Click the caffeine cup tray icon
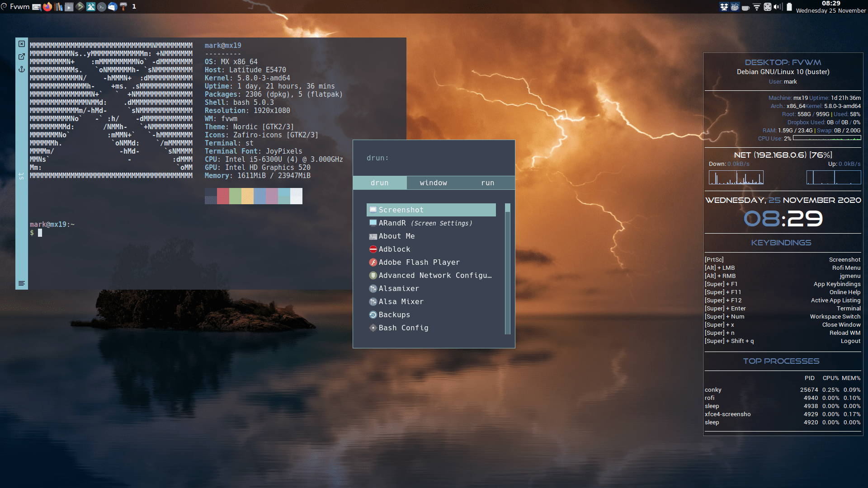The width and height of the screenshot is (868, 488). 745,7
